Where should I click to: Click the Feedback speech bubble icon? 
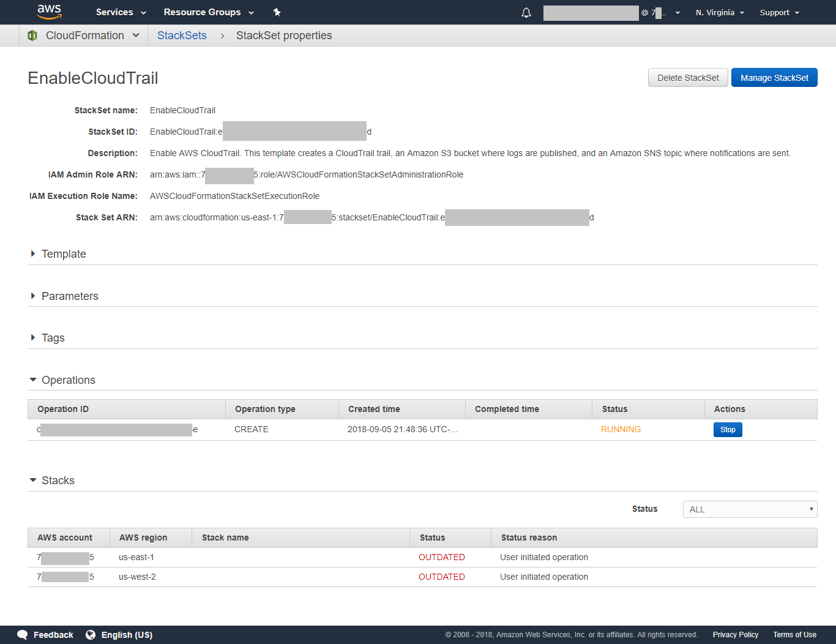click(x=23, y=635)
